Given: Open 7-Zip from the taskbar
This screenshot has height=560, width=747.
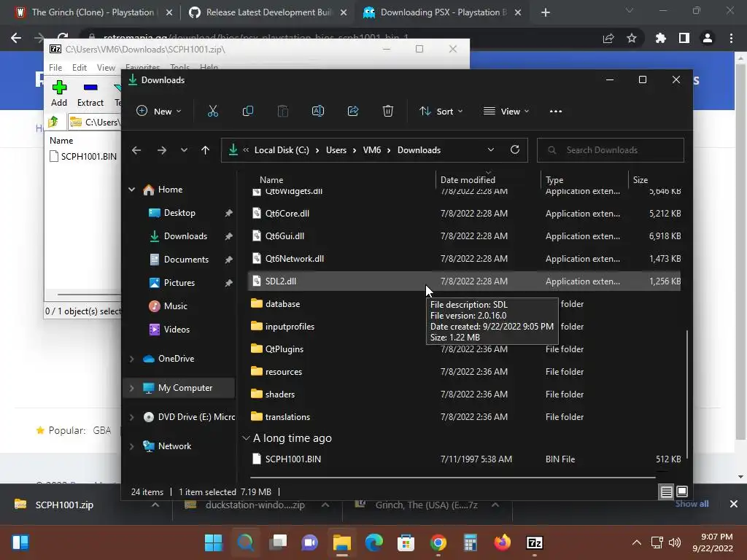Looking at the screenshot, I should tap(535, 542).
